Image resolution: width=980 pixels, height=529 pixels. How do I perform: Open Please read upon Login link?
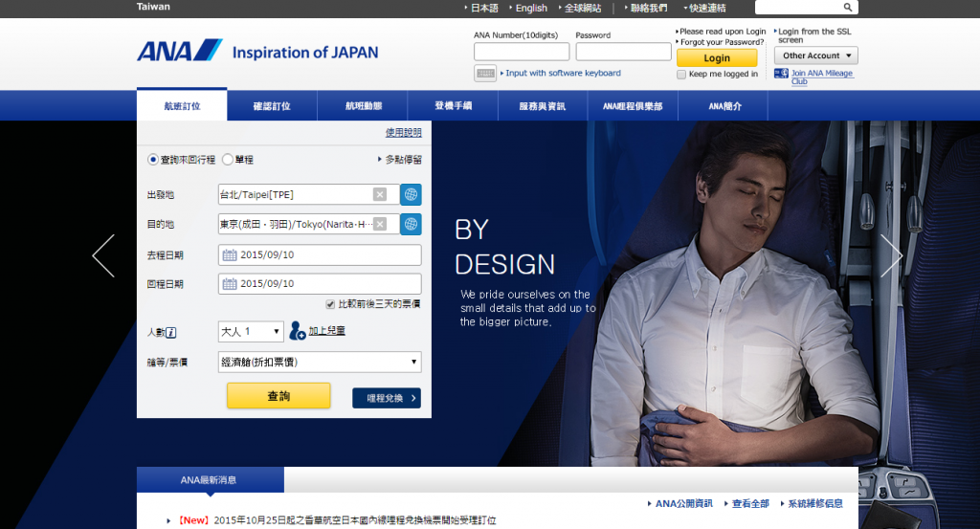click(x=721, y=32)
